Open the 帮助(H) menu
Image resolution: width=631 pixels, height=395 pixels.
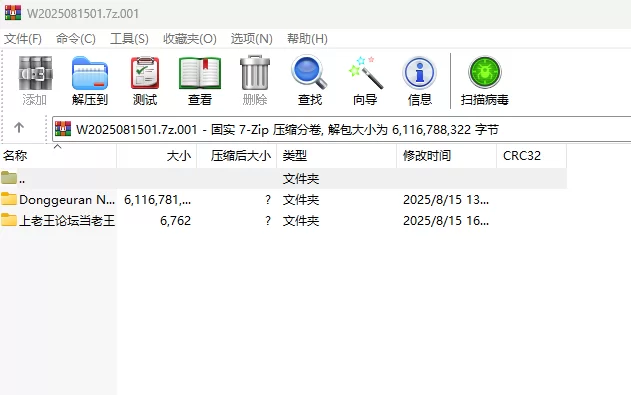point(307,39)
